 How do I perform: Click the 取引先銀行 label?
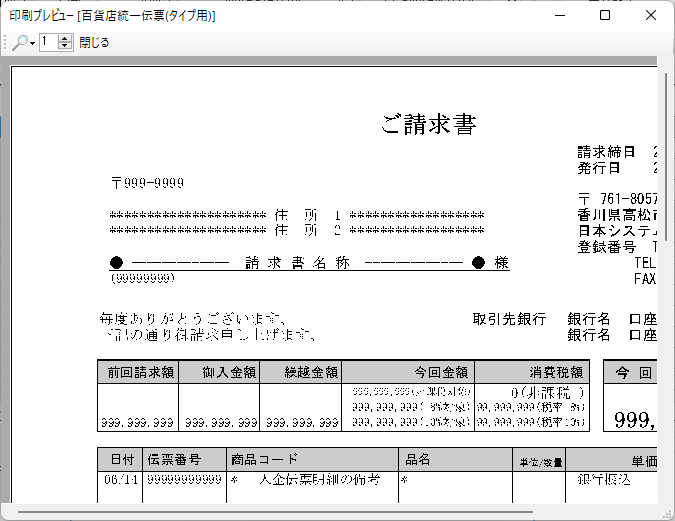click(509, 319)
